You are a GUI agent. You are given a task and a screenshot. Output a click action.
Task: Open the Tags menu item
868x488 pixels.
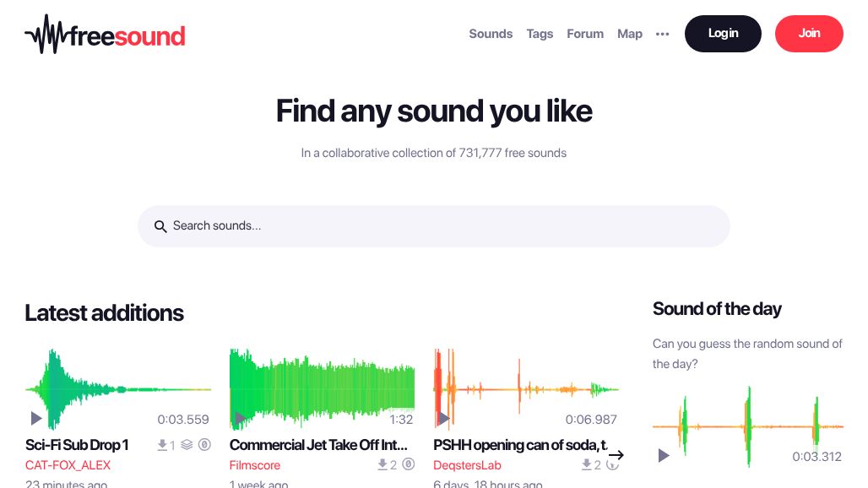(x=540, y=34)
